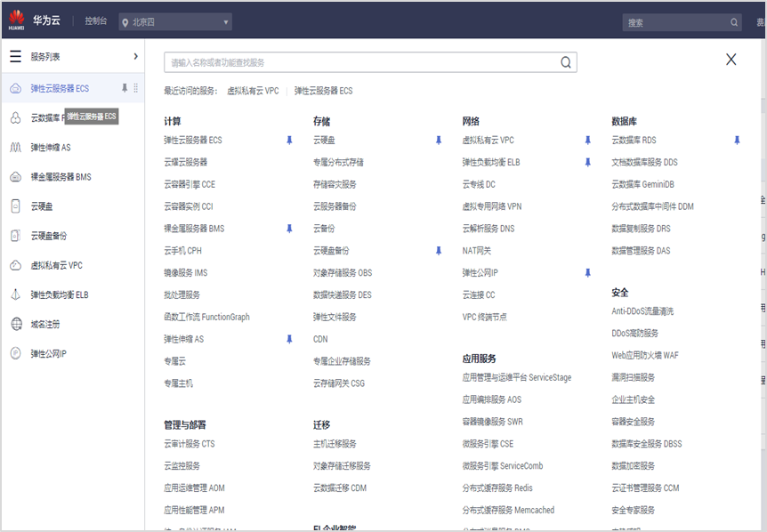The width and height of the screenshot is (767, 532).
Task: Click the 弹性伸缩 AS sidebar icon
Action: tap(16, 147)
